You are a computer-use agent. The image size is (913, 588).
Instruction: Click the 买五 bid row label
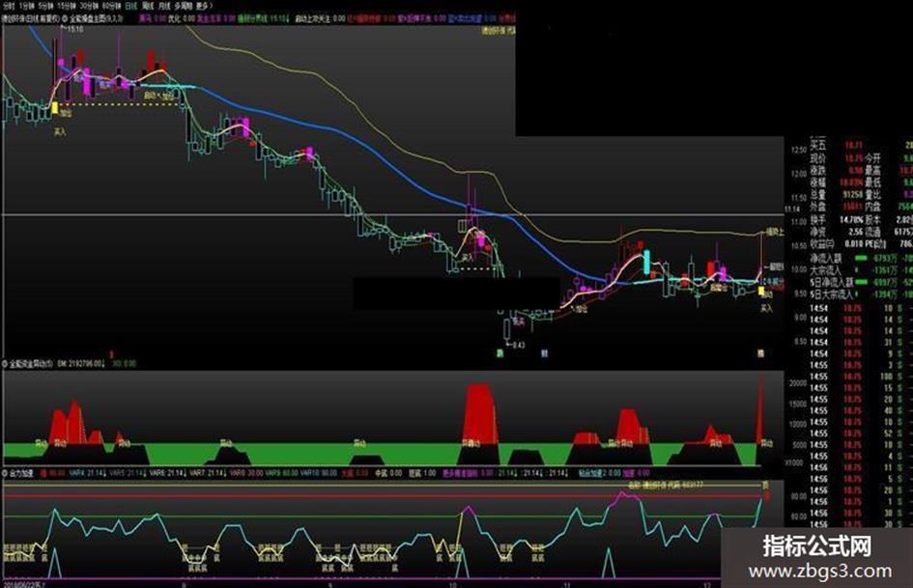coord(817,145)
